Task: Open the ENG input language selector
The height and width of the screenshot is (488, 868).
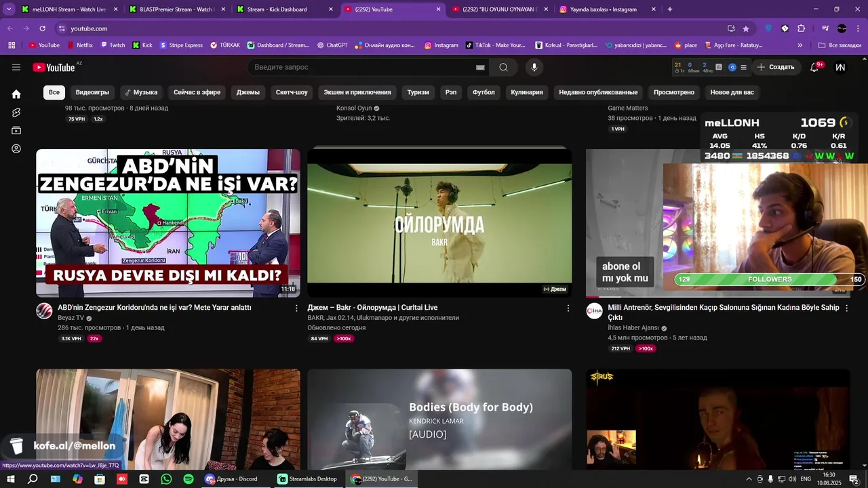Action: [x=806, y=479]
